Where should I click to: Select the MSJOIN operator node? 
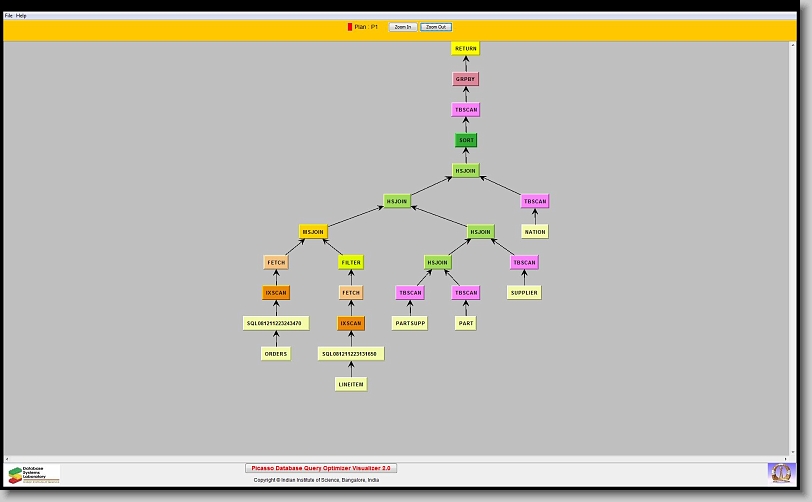[313, 231]
